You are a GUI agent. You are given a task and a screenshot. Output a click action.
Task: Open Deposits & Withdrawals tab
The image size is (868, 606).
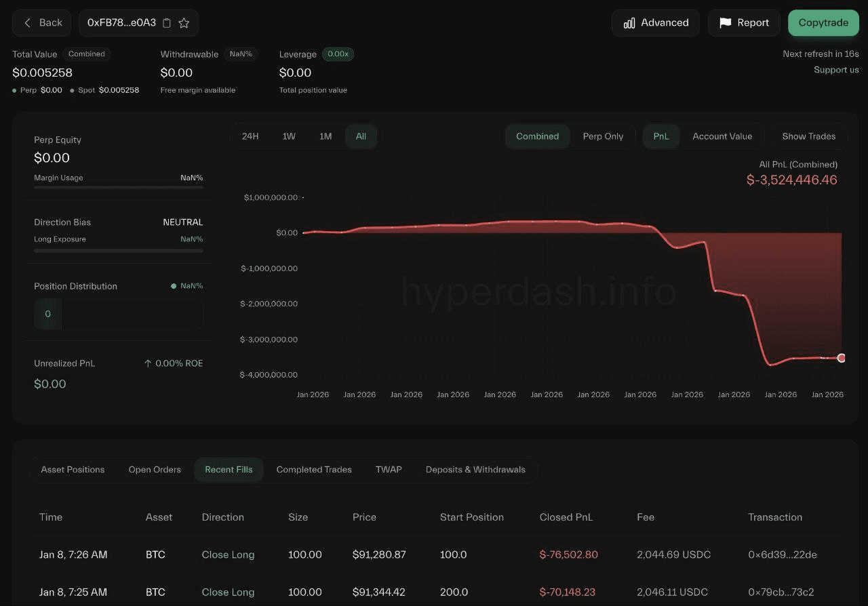coord(475,469)
